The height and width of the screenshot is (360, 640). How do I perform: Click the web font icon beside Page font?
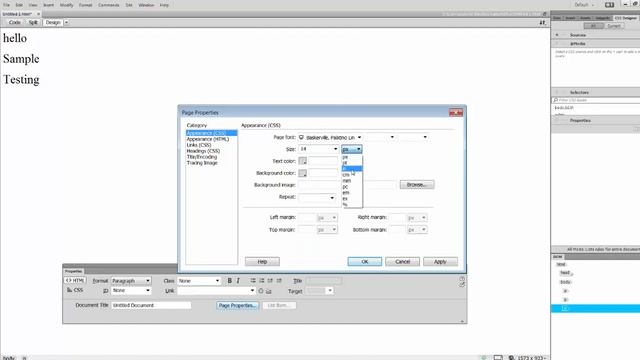pyautogui.click(x=301, y=137)
